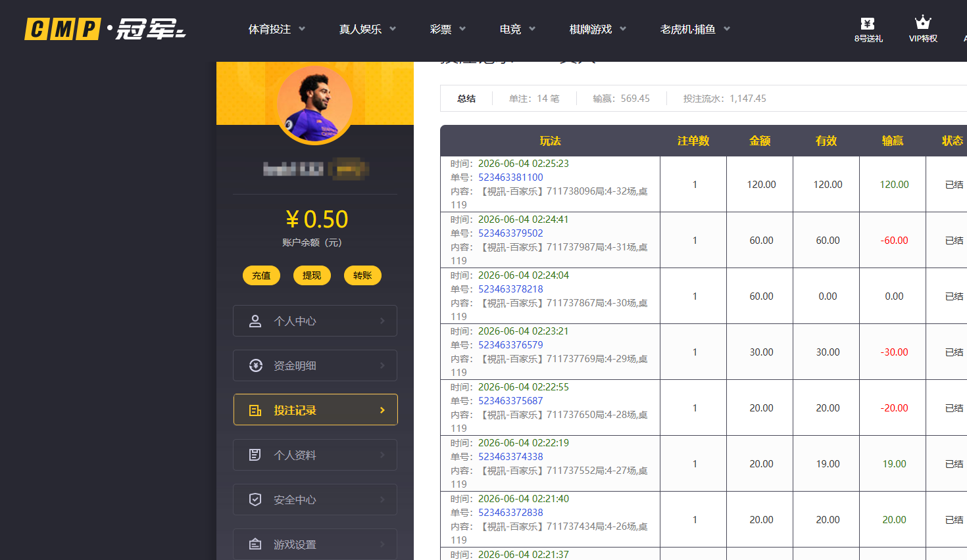Open order number 523463379502
The image size is (967, 560).
pos(510,233)
